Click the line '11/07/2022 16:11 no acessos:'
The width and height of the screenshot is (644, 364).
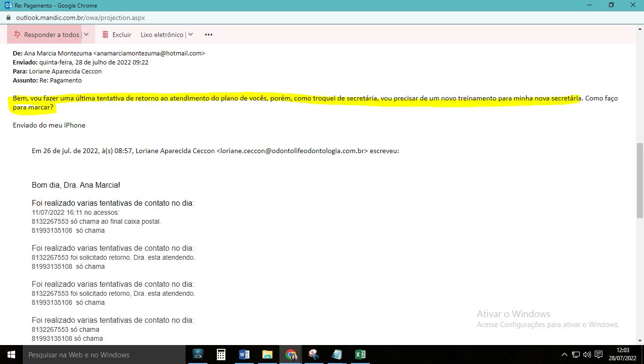pyautogui.click(x=76, y=212)
